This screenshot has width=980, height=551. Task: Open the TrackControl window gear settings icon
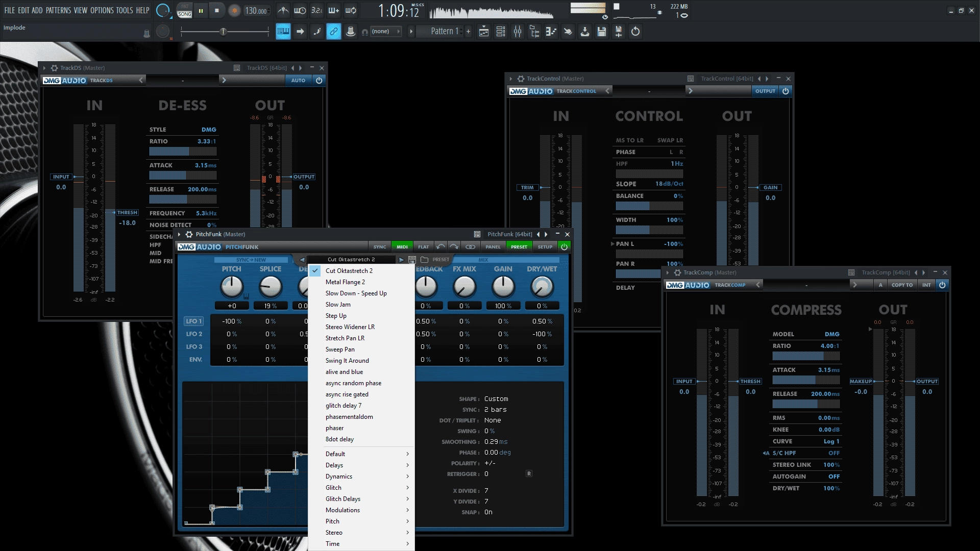coord(521,79)
